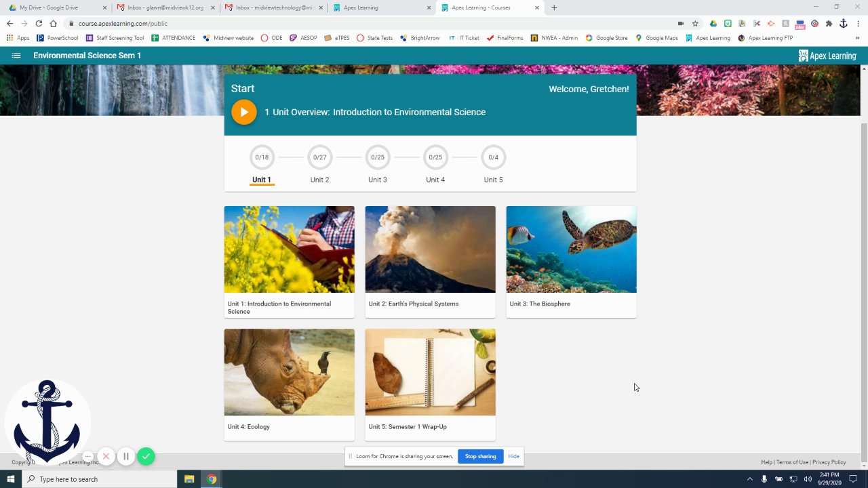Open the Privacy Policy footer link

tap(829, 462)
